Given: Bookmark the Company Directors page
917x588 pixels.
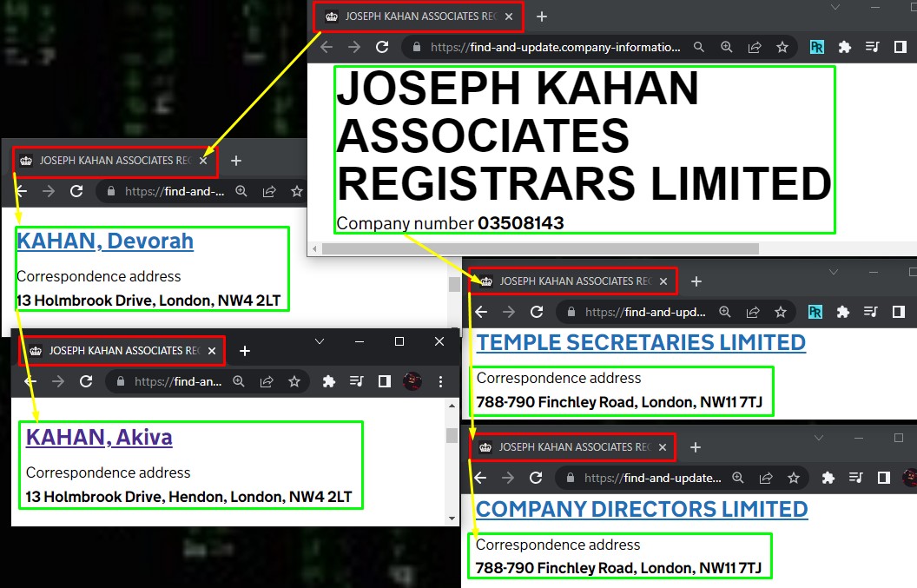Looking at the screenshot, I should [x=794, y=478].
